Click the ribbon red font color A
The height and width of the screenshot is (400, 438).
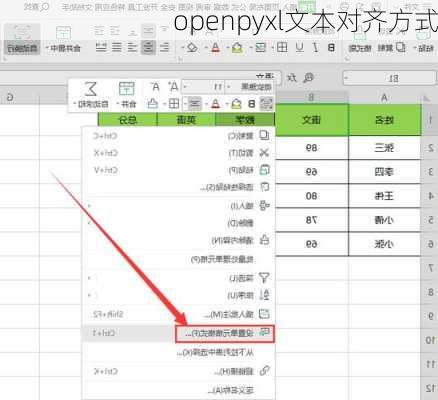tap(216, 48)
